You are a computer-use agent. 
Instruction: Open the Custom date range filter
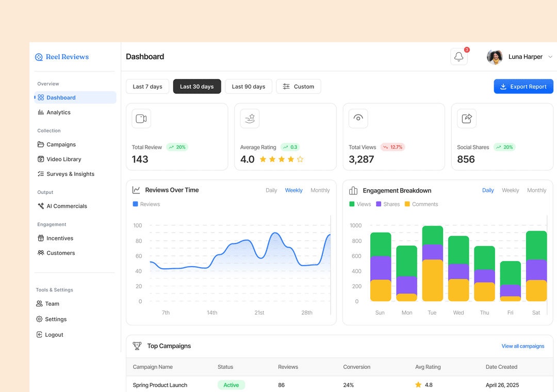pyautogui.click(x=299, y=86)
